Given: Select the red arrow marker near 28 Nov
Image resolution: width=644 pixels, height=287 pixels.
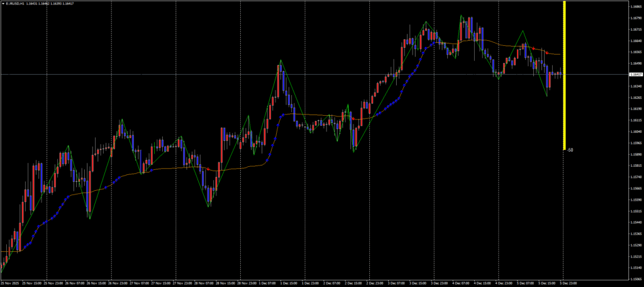Looking at the screenshot, I should pos(209,168).
